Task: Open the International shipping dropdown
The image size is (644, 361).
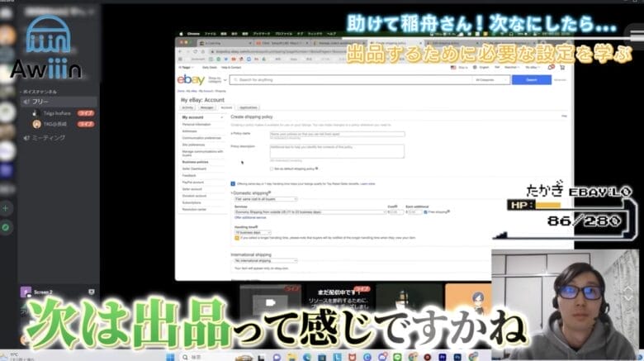Action: point(265,261)
